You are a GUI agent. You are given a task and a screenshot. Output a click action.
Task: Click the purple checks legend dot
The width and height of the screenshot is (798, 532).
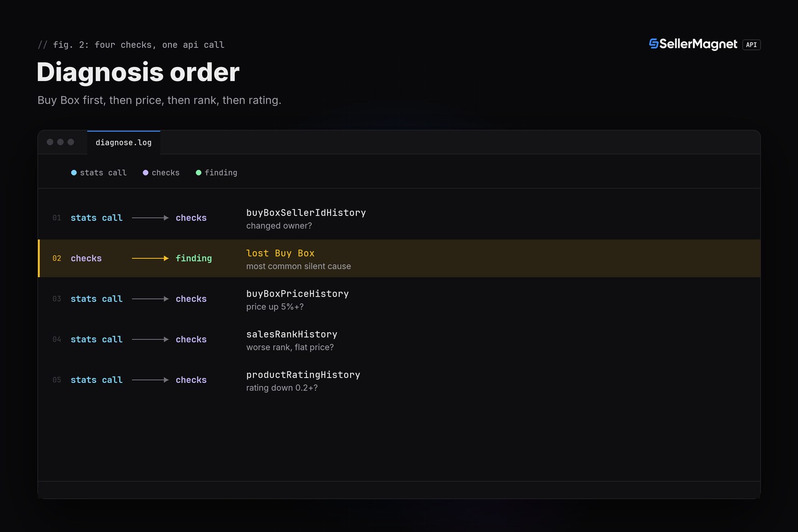145,172
